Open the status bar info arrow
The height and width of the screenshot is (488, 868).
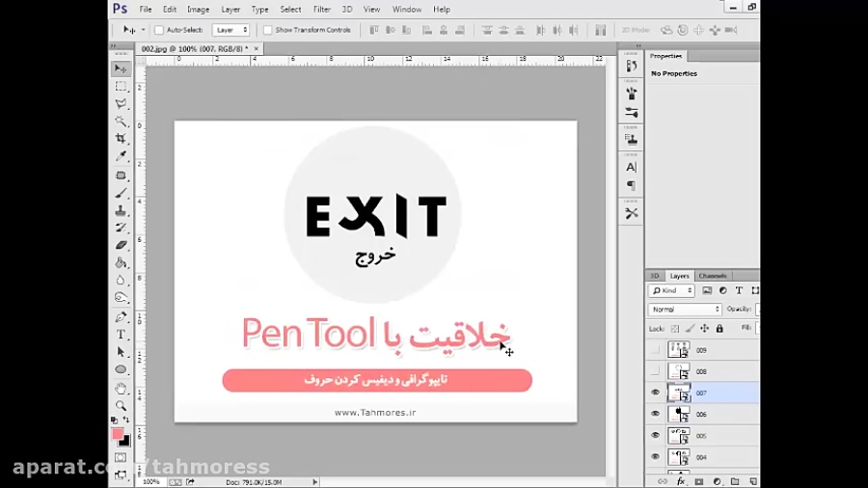[x=315, y=482]
